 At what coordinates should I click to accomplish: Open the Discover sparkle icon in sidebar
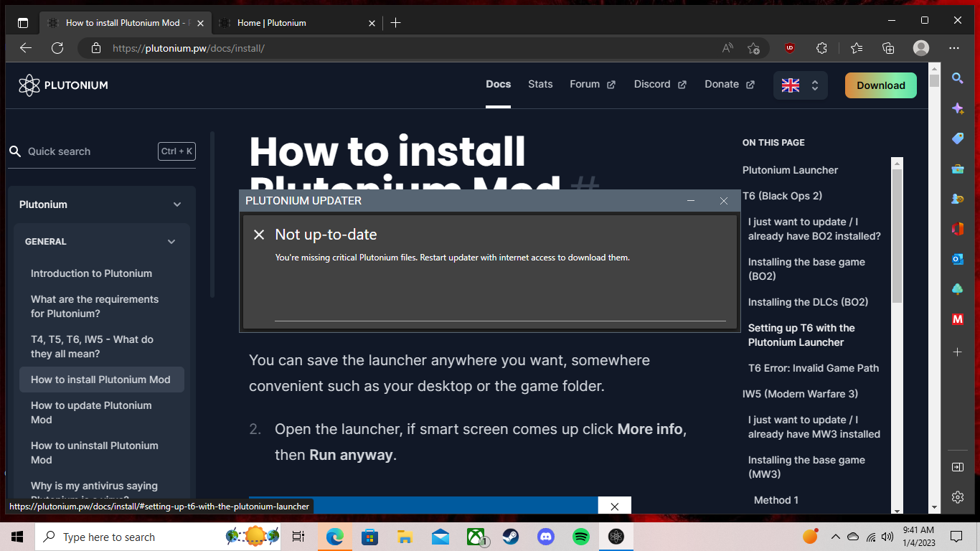tap(957, 108)
